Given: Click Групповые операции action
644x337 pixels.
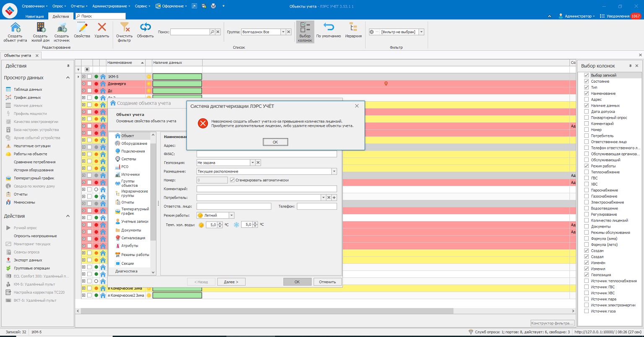Looking at the screenshot, I should pyautogui.click(x=31, y=268).
